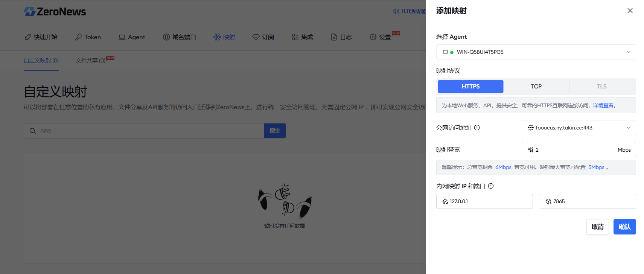This screenshot has height=274, width=644.
Task: Close the 添加映射 panel with X
Action: (x=630, y=11)
